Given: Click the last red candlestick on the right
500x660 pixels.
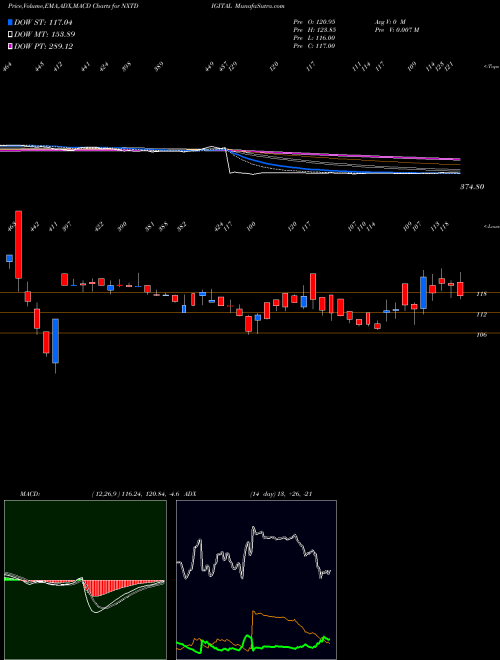Looking at the screenshot, I should coord(460,289).
